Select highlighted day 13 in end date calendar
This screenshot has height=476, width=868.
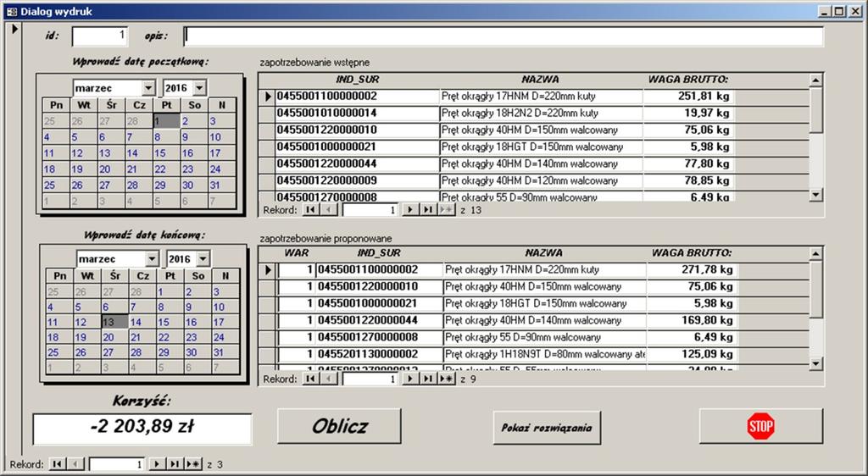(x=114, y=322)
